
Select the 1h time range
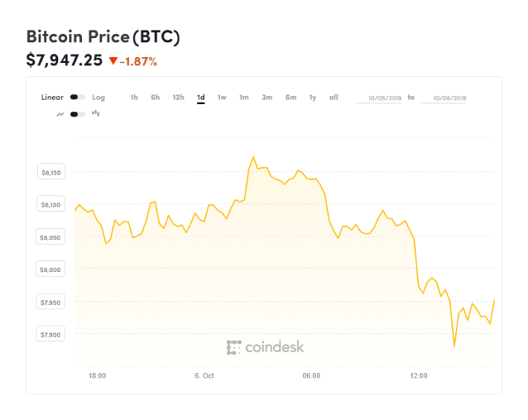pyautogui.click(x=134, y=97)
